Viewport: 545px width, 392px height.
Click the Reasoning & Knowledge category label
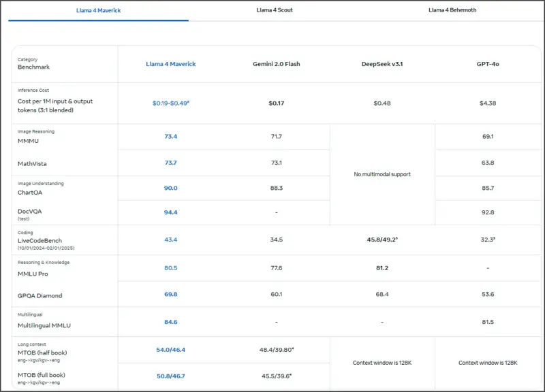click(x=44, y=263)
